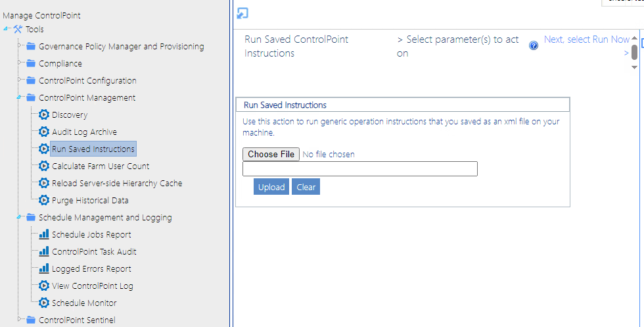Click the Audit Log Archive icon
This screenshot has width=644, height=327.
click(x=44, y=132)
